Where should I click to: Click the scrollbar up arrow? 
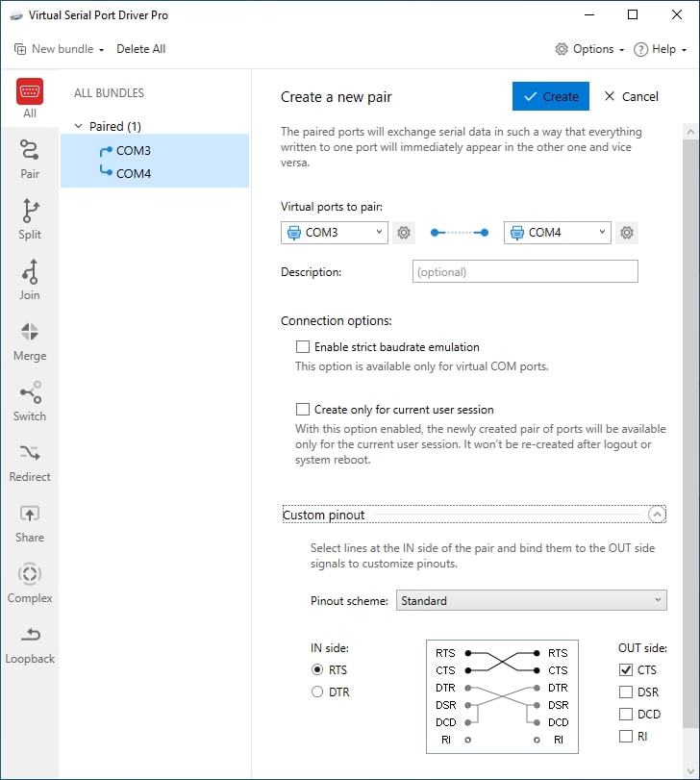tap(690, 132)
